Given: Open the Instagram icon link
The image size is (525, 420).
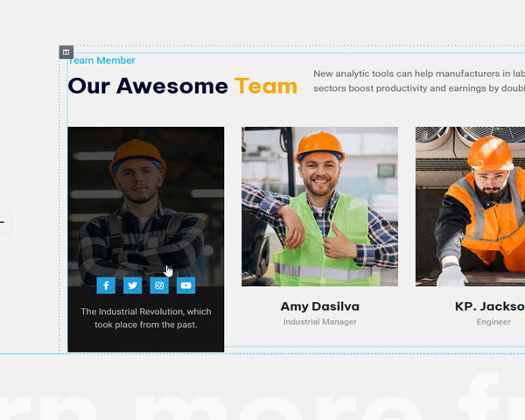Looking at the screenshot, I should pyautogui.click(x=159, y=285).
